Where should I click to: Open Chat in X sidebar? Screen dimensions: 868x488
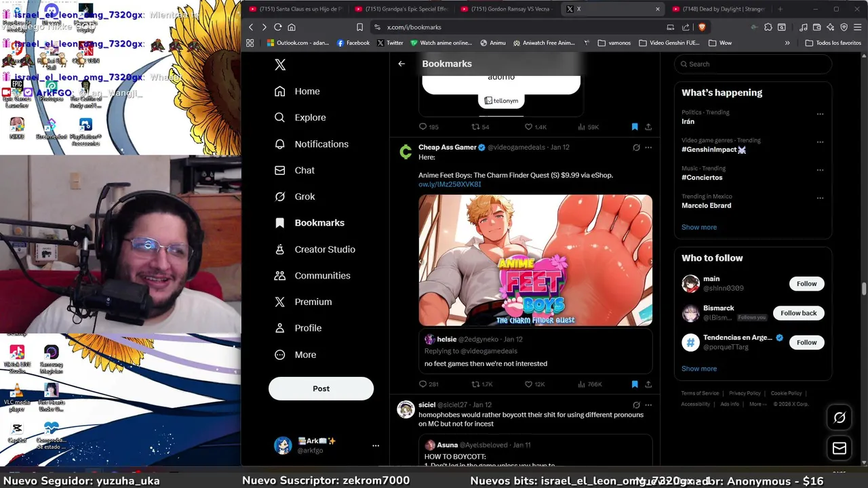click(x=294, y=170)
